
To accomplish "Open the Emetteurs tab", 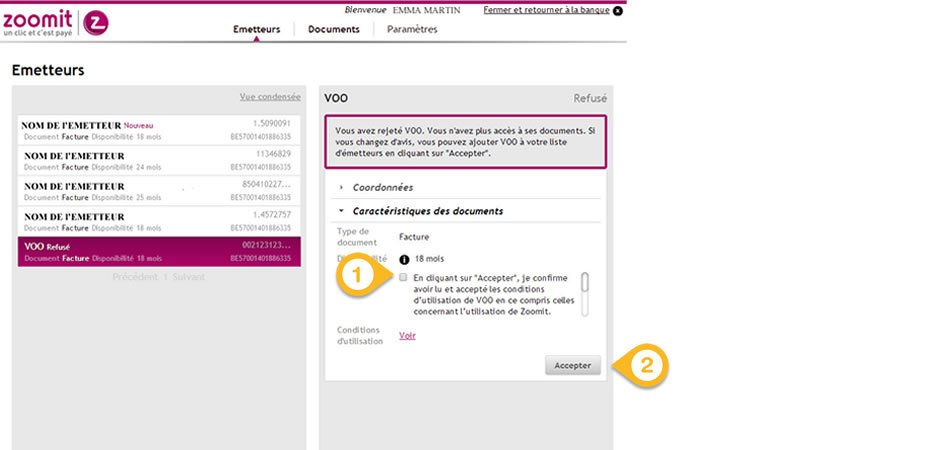I will pos(256,29).
